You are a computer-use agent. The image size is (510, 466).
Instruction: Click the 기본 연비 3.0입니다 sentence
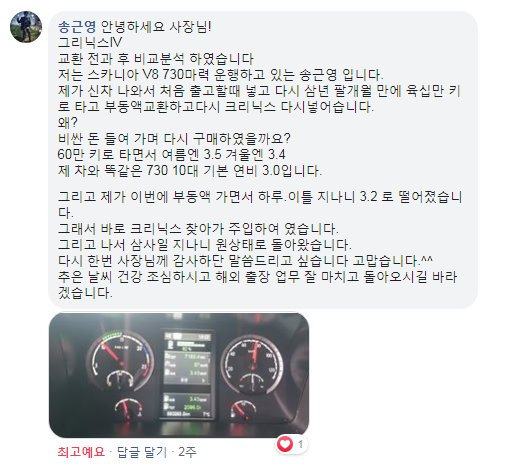pos(263,171)
